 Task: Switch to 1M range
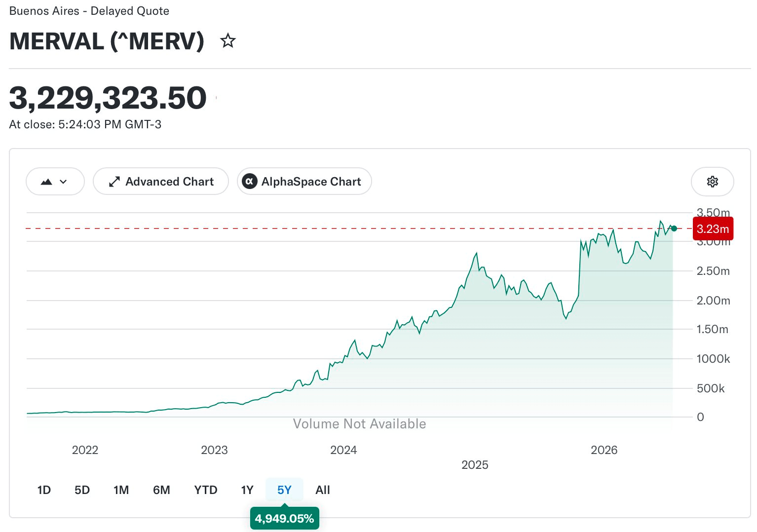(x=121, y=490)
